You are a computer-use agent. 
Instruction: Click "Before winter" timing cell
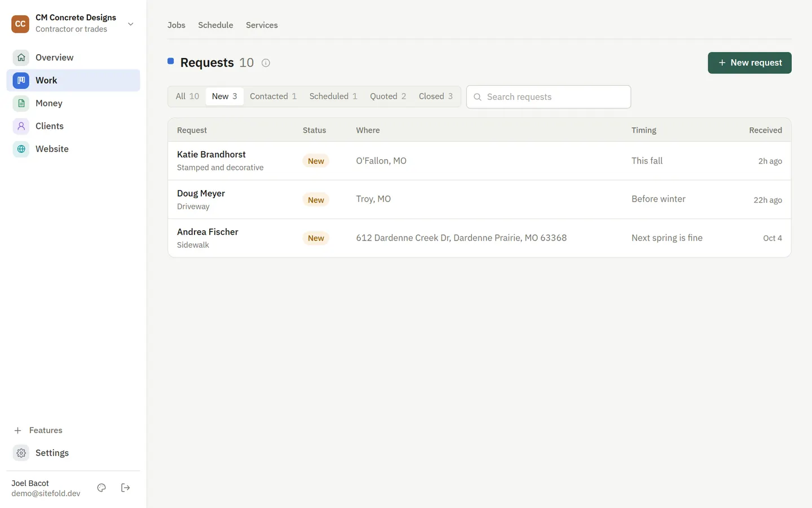coord(659,199)
